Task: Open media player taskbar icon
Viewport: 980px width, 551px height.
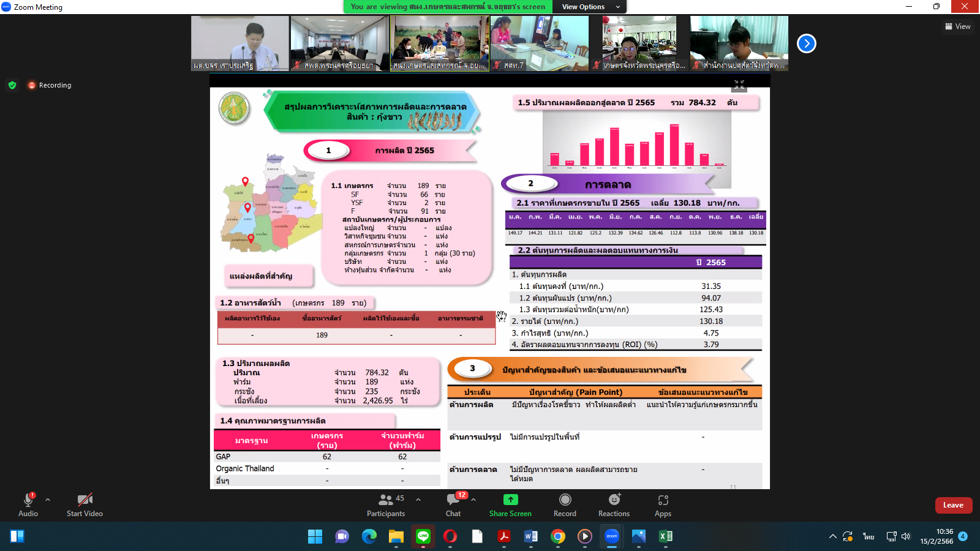Action: (x=584, y=536)
